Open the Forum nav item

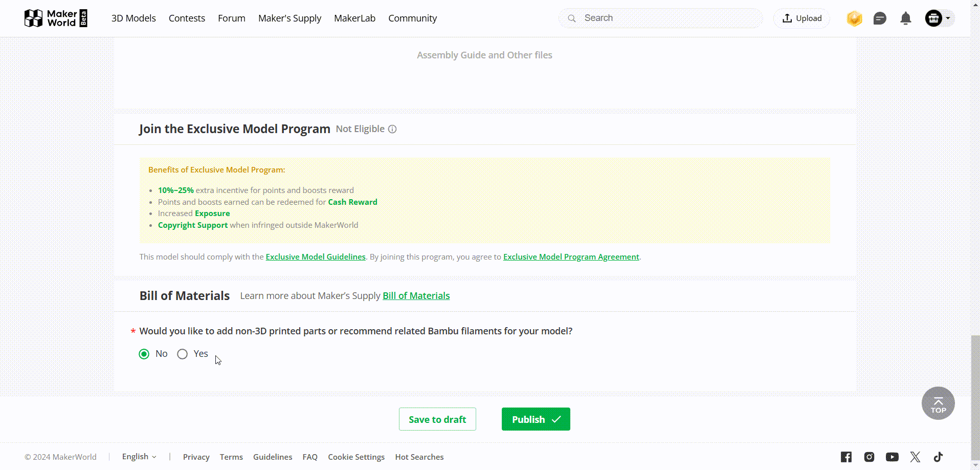pos(232,18)
